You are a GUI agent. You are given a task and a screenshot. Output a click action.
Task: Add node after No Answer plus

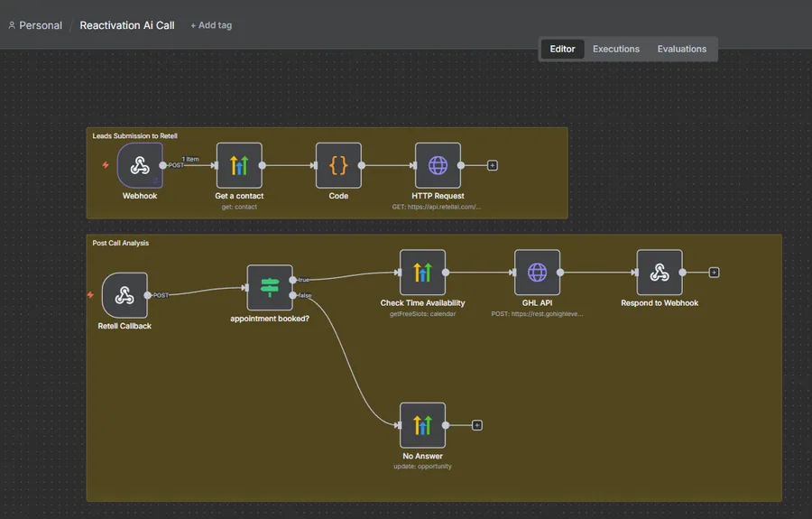click(477, 425)
